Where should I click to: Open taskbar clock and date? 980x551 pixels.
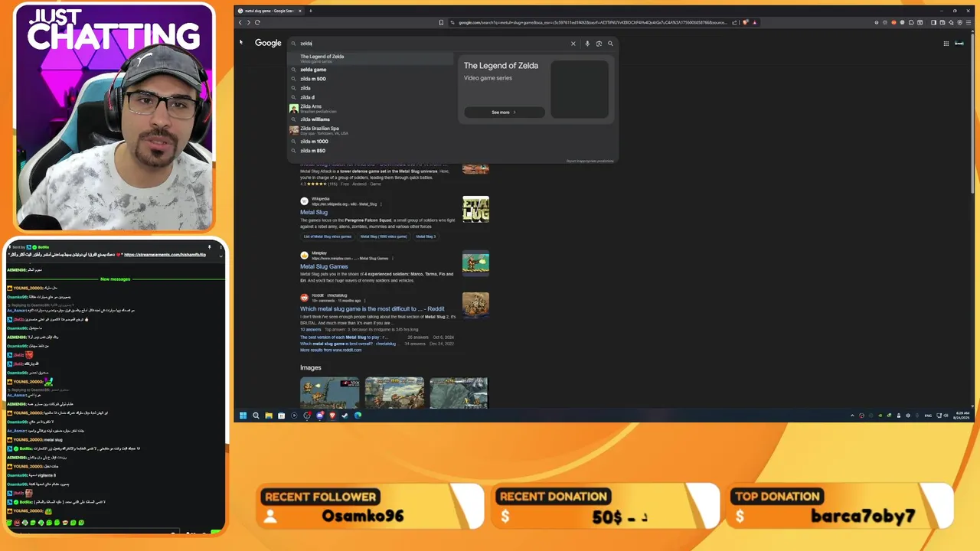click(x=962, y=416)
